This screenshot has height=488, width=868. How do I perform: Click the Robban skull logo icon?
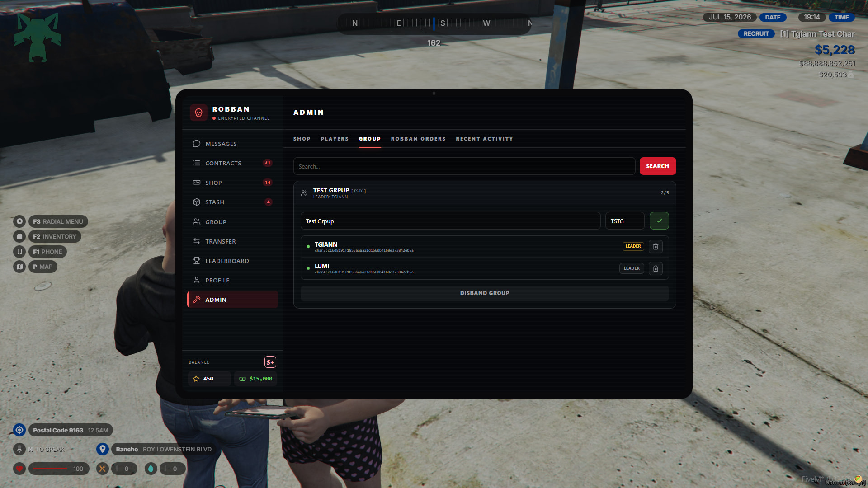click(x=198, y=113)
